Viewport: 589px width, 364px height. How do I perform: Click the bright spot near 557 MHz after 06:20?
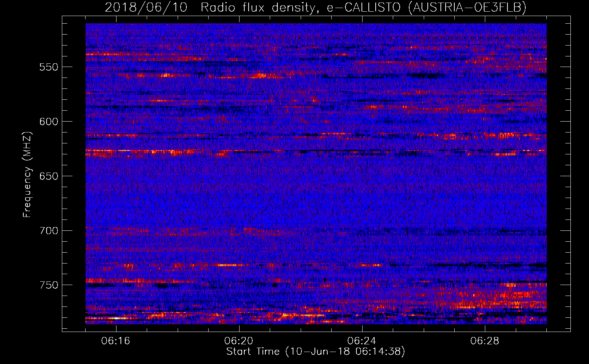pyautogui.click(x=261, y=76)
